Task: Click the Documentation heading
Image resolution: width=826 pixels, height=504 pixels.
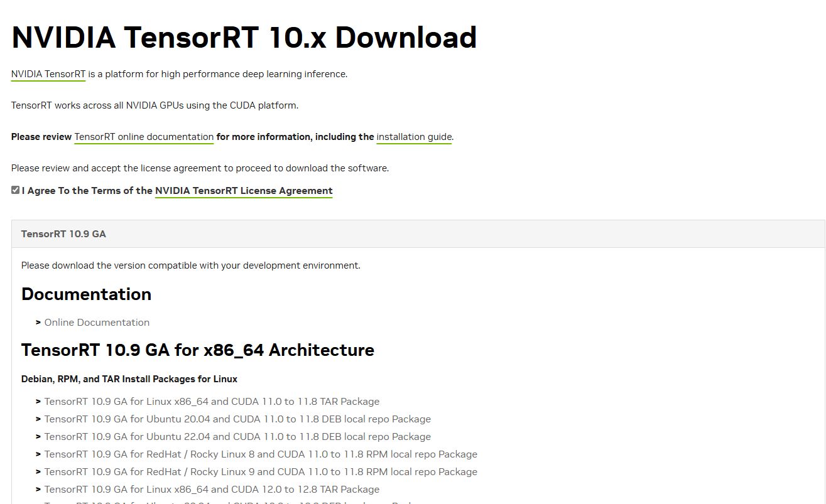Action: (x=86, y=294)
